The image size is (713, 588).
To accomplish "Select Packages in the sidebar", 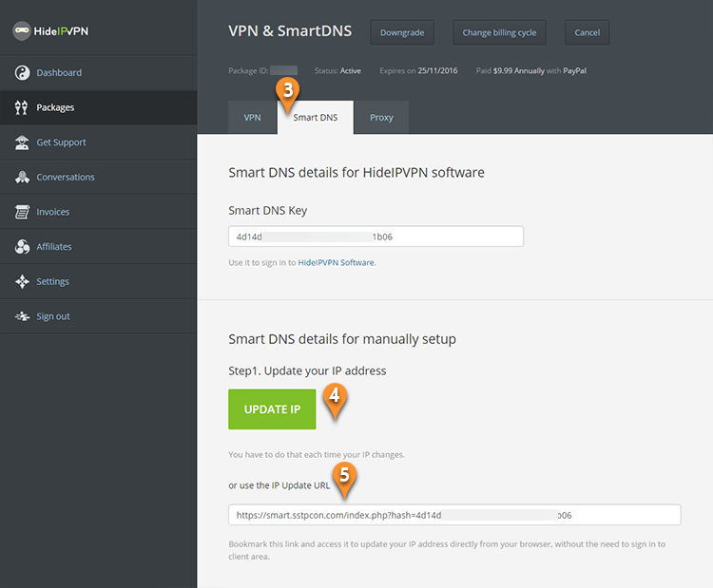I will (x=98, y=107).
